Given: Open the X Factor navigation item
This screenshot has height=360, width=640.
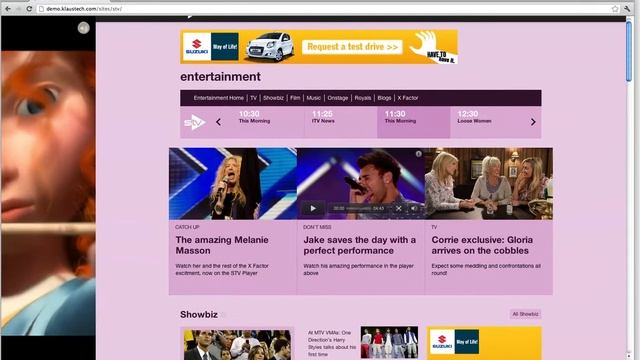Looking at the screenshot, I should [x=408, y=98].
